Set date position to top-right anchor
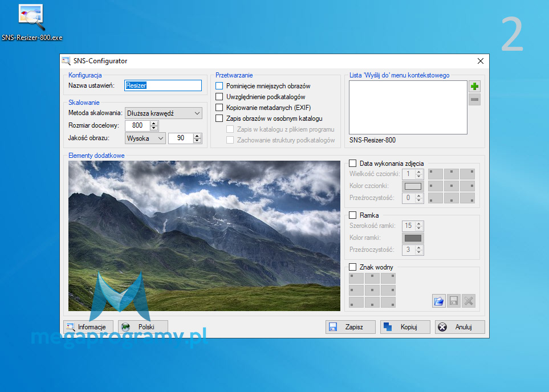The height and width of the screenshot is (392, 549). coord(467,174)
